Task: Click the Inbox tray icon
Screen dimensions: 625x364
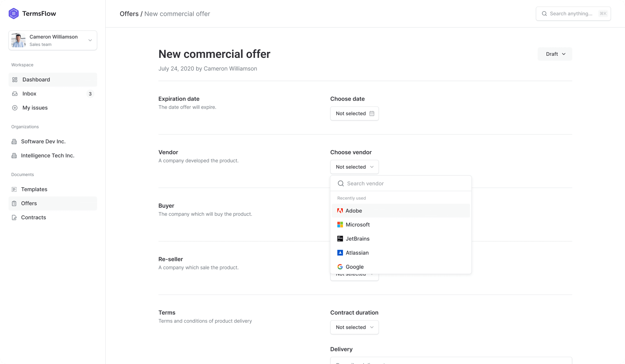Action: (x=15, y=94)
